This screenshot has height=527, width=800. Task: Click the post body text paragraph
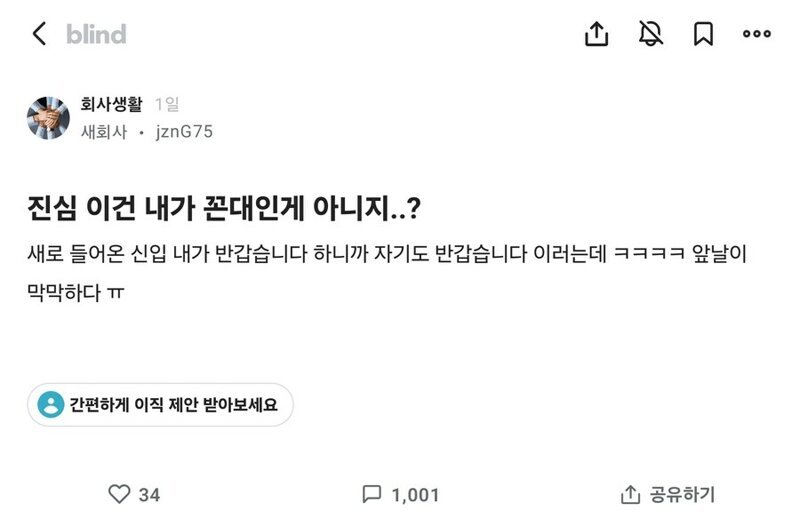point(390,267)
